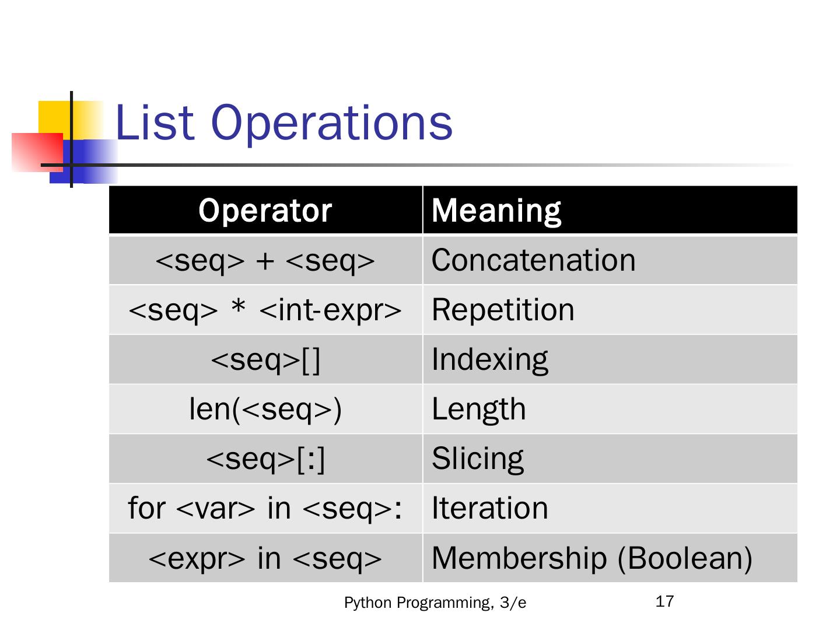
Task: Click the "Slicing" meaning cell
Action: [477, 459]
